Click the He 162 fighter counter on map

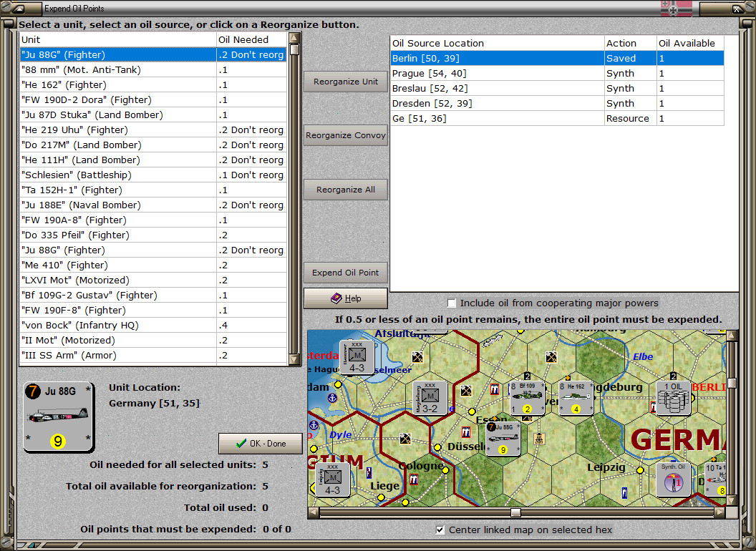[576, 398]
